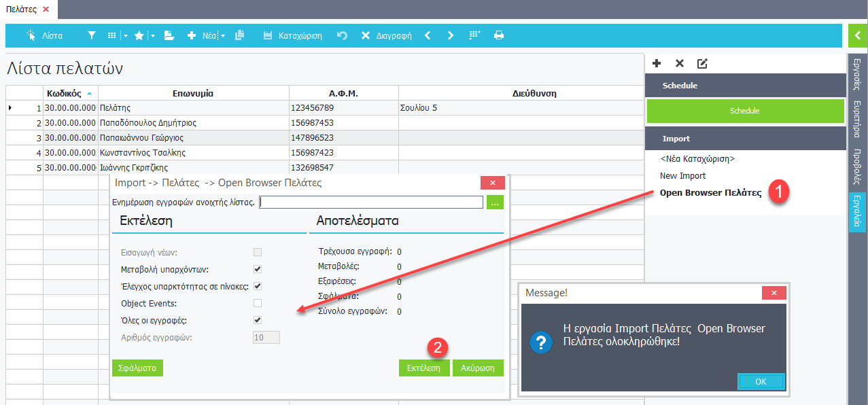Viewport: 868px width, 405px height.
Task: Open the Νέα dropdown arrow
Action: 223,36
